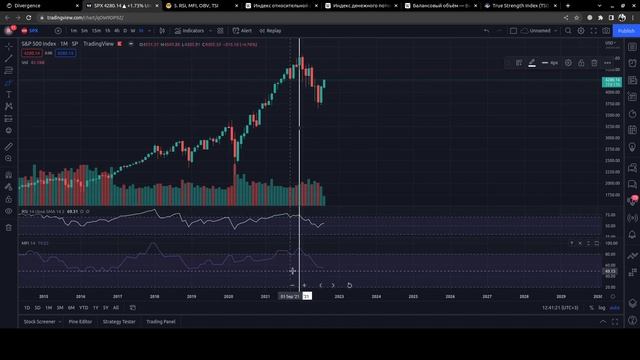Open the Indicators dialog
The height and width of the screenshot is (360, 640).
click(x=189, y=31)
